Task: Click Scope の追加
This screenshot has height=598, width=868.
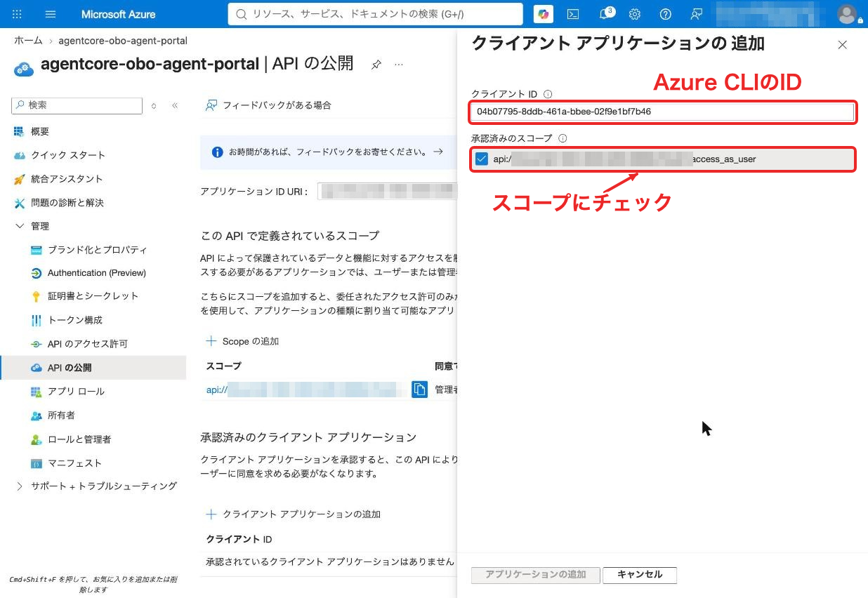Action: pos(242,341)
